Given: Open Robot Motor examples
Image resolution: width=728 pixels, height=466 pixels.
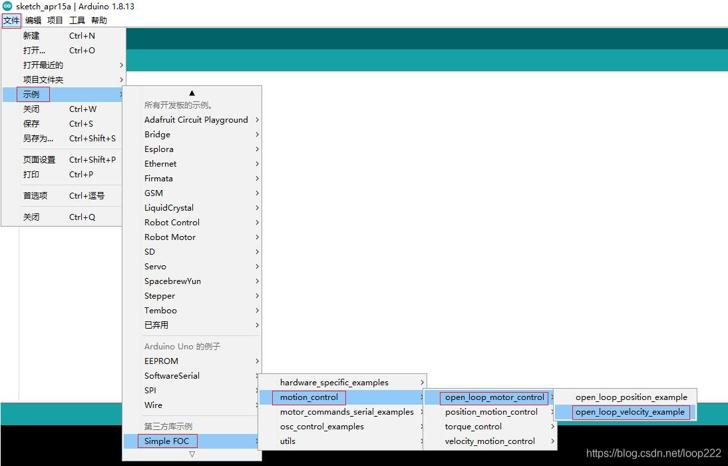Looking at the screenshot, I should (x=192, y=237).
